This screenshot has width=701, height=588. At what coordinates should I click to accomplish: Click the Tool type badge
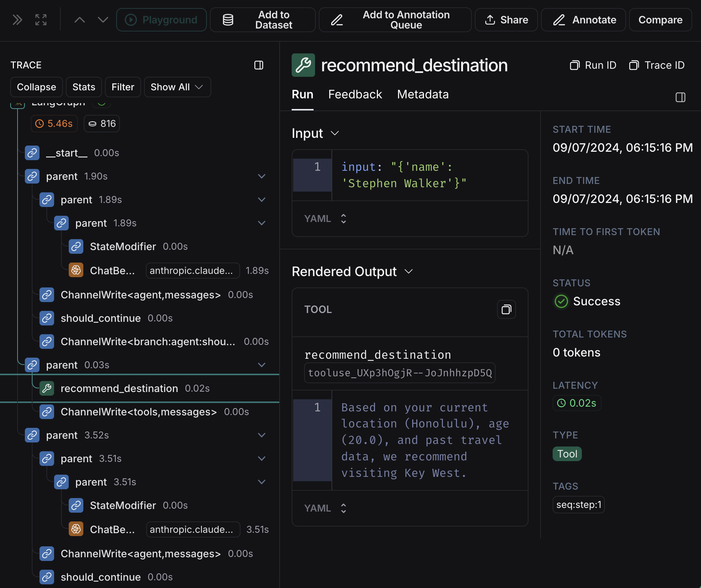point(567,454)
